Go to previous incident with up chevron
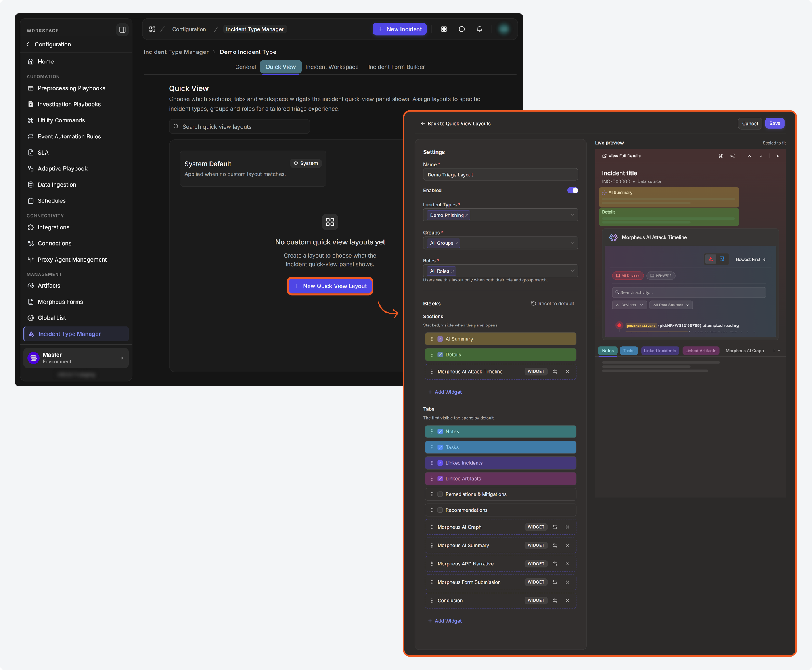Image resolution: width=812 pixels, height=670 pixels. click(x=749, y=156)
